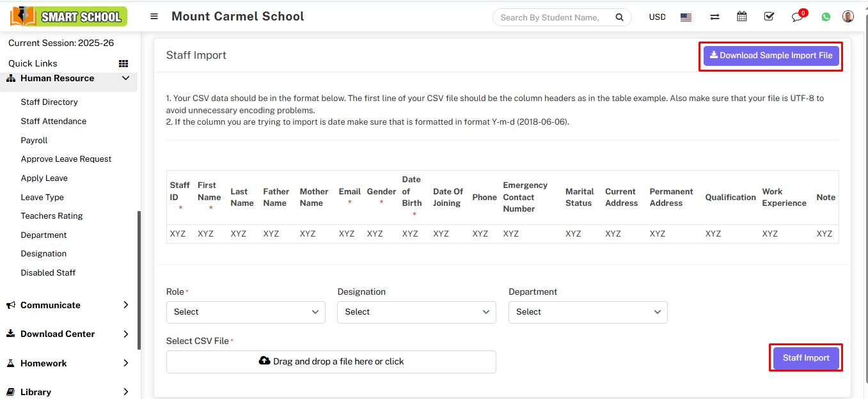Click the switch session arrows icon
868x399 pixels.
[714, 17]
